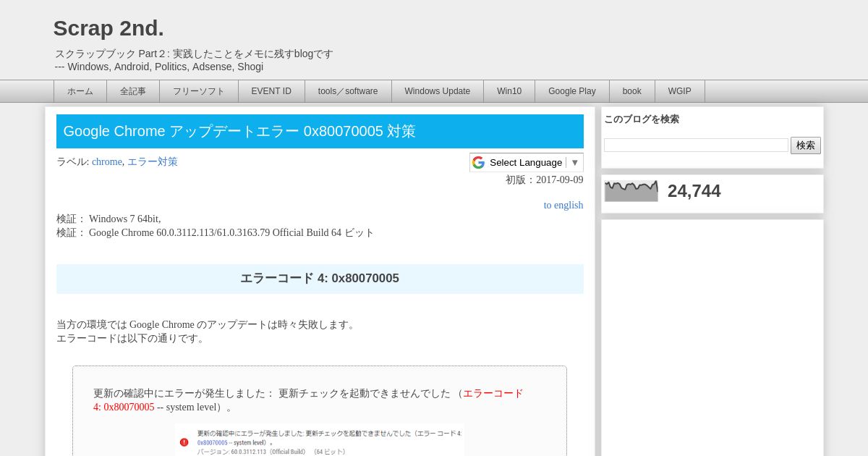Open the Google Play menu item
This screenshot has height=456, width=868.
572,91
